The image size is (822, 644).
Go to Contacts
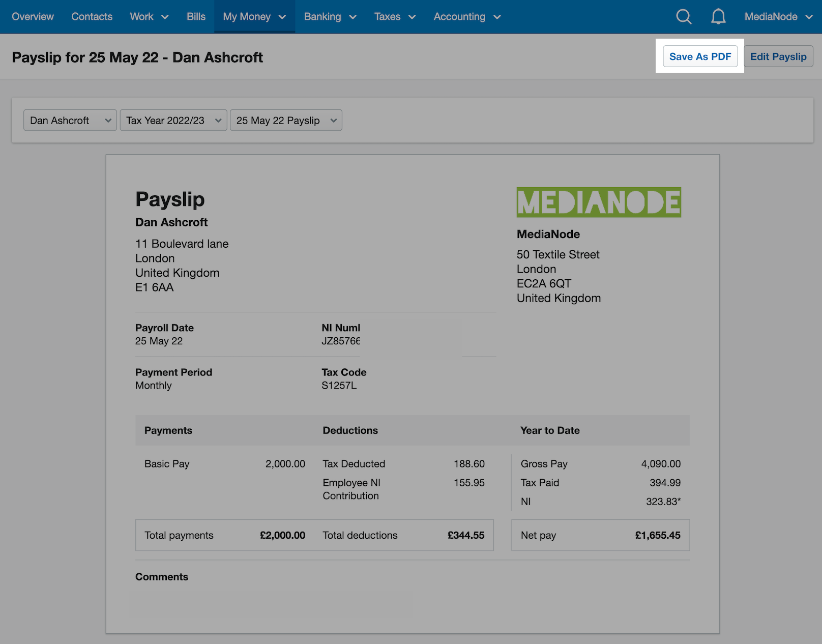92,17
